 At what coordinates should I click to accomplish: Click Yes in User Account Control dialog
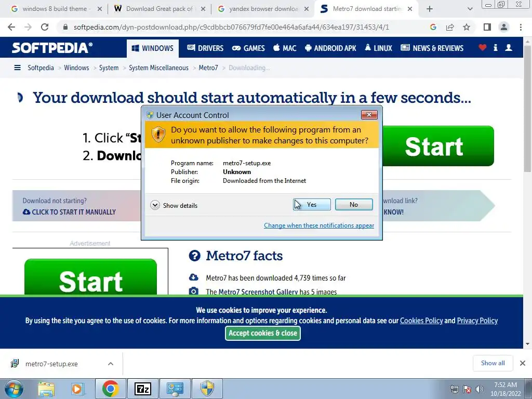pos(312,205)
